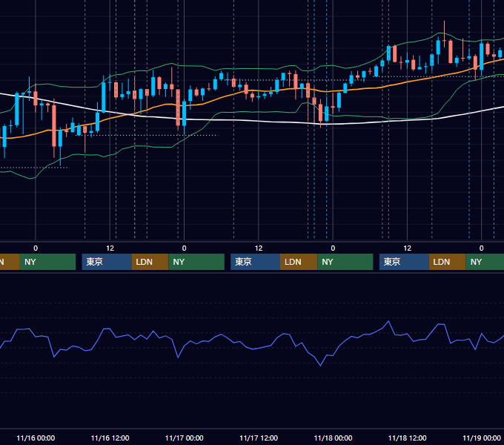Click the NY session block spanning 11/18 00:00
Viewport: 504px width, 445px height.
[345, 262]
